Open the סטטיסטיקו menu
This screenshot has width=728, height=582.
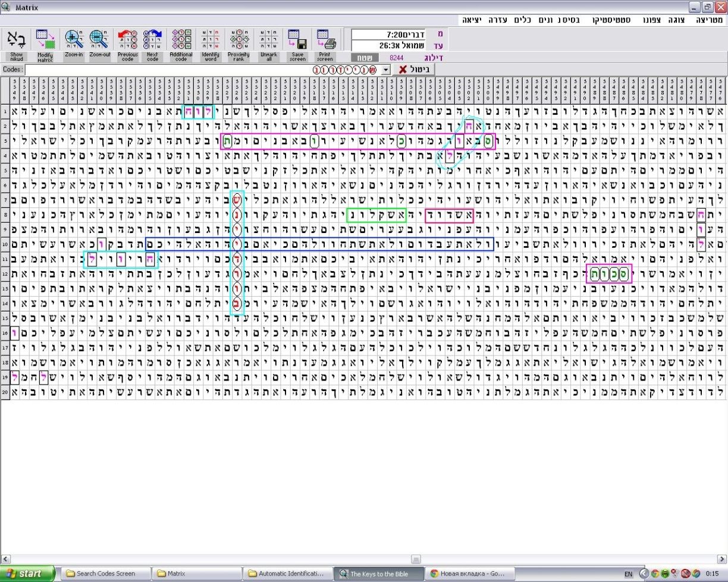(x=611, y=20)
